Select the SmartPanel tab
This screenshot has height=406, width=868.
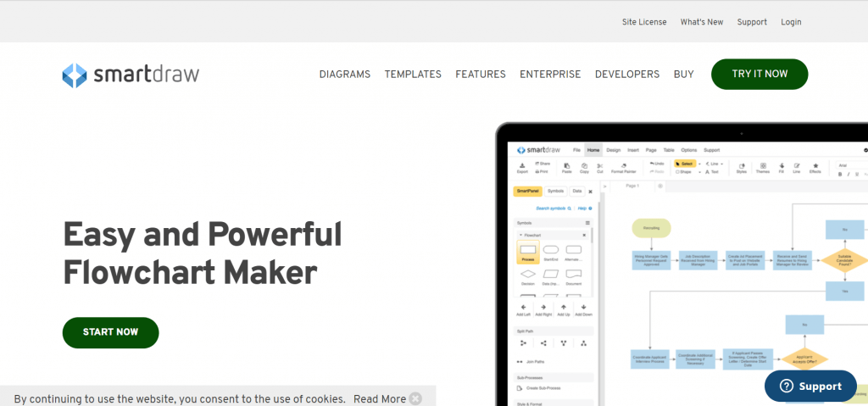point(527,191)
